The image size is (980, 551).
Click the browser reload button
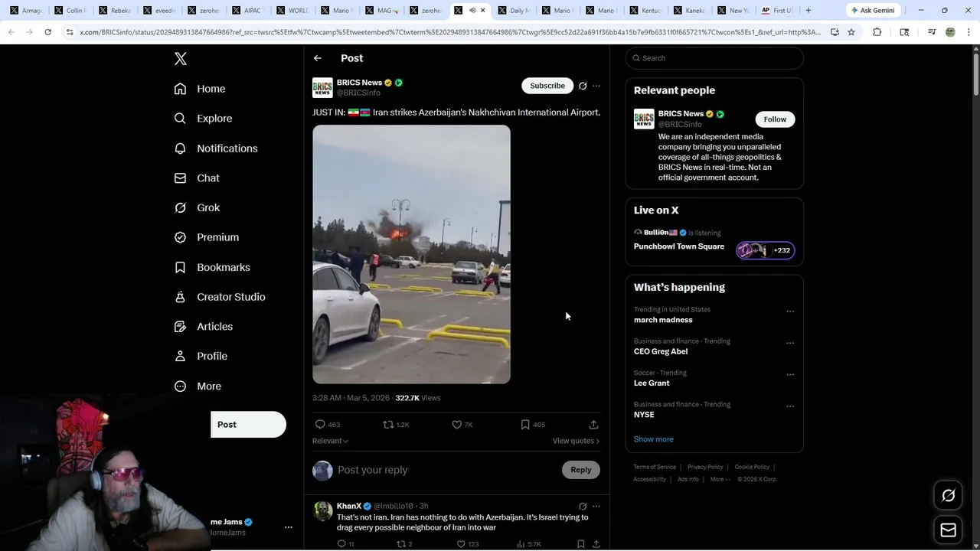[x=47, y=32]
